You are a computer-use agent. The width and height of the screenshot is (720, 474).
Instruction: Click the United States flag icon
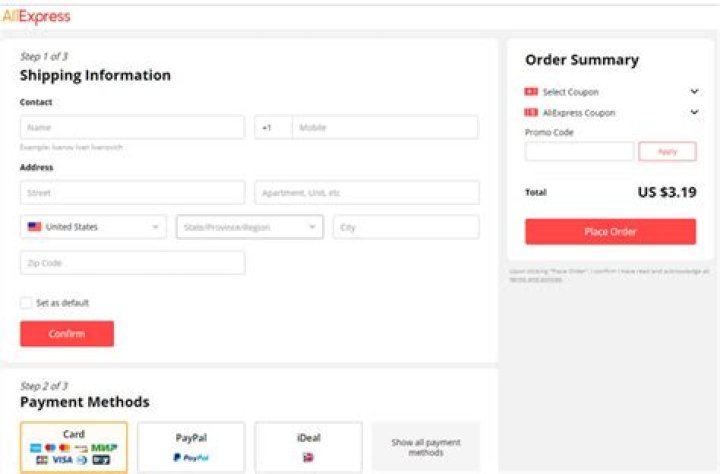[x=34, y=227]
